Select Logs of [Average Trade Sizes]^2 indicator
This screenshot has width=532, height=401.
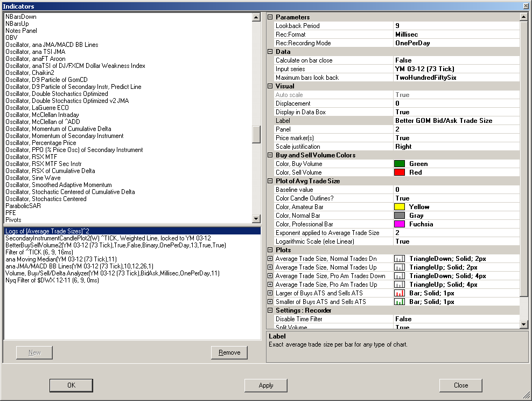coord(132,231)
